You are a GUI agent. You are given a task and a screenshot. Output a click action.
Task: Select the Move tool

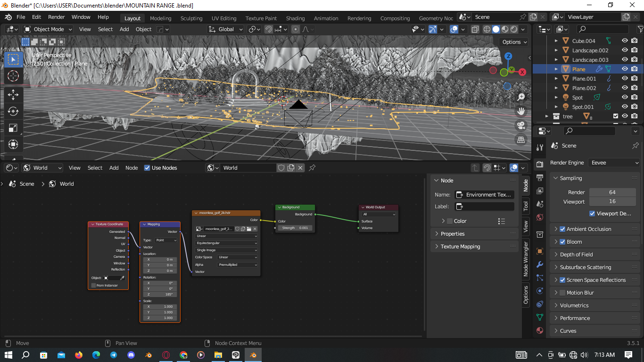tap(13, 95)
